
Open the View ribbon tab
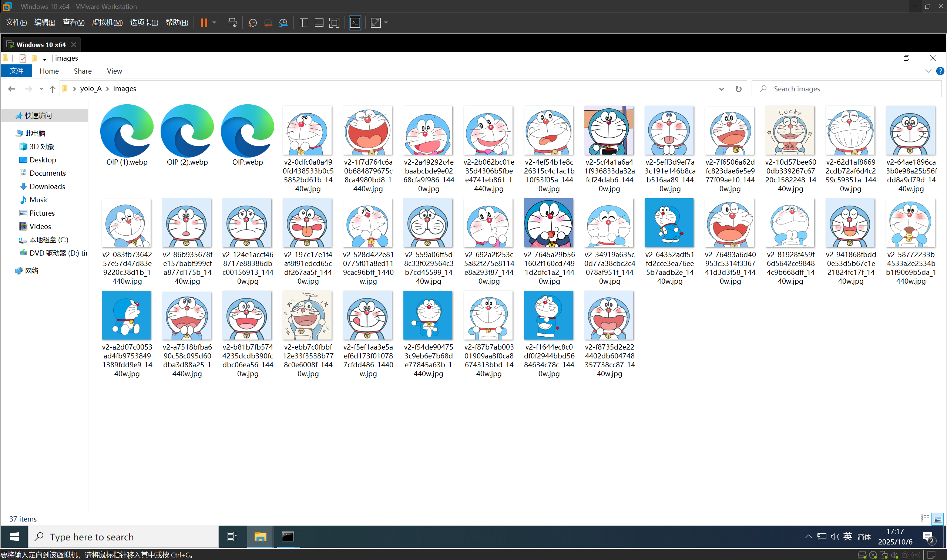click(x=114, y=71)
